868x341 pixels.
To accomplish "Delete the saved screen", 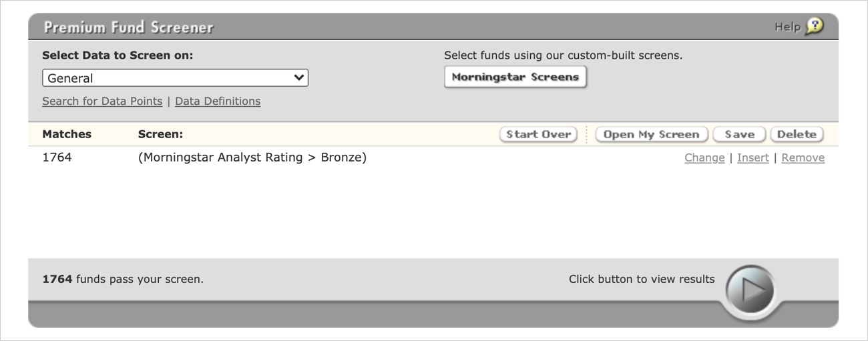I will [797, 134].
